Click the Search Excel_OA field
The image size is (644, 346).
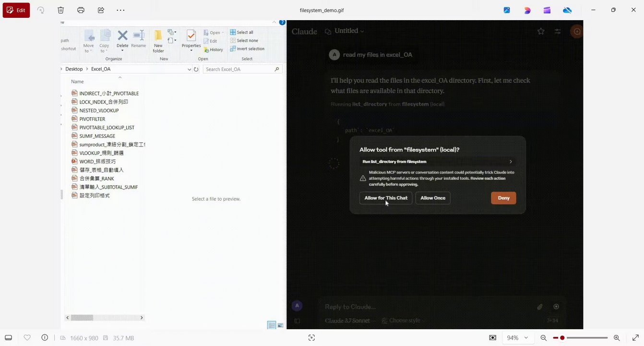tap(242, 69)
